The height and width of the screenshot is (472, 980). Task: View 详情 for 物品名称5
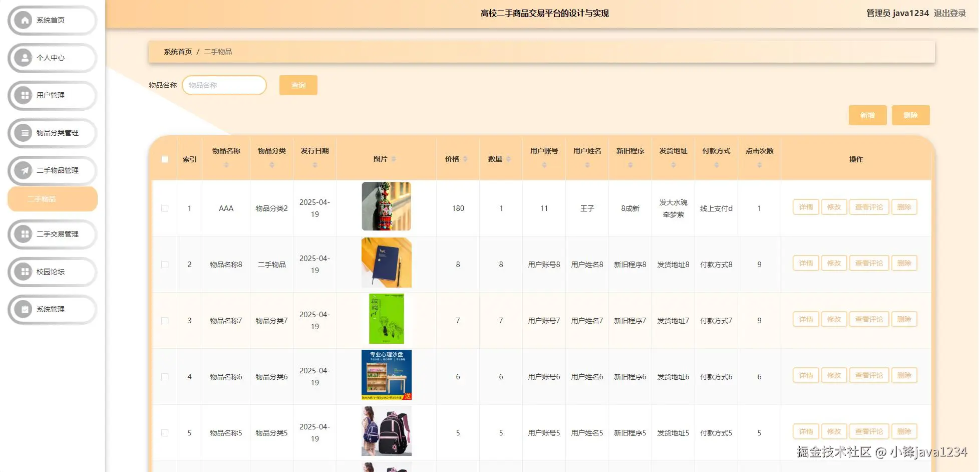pyautogui.click(x=806, y=431)
